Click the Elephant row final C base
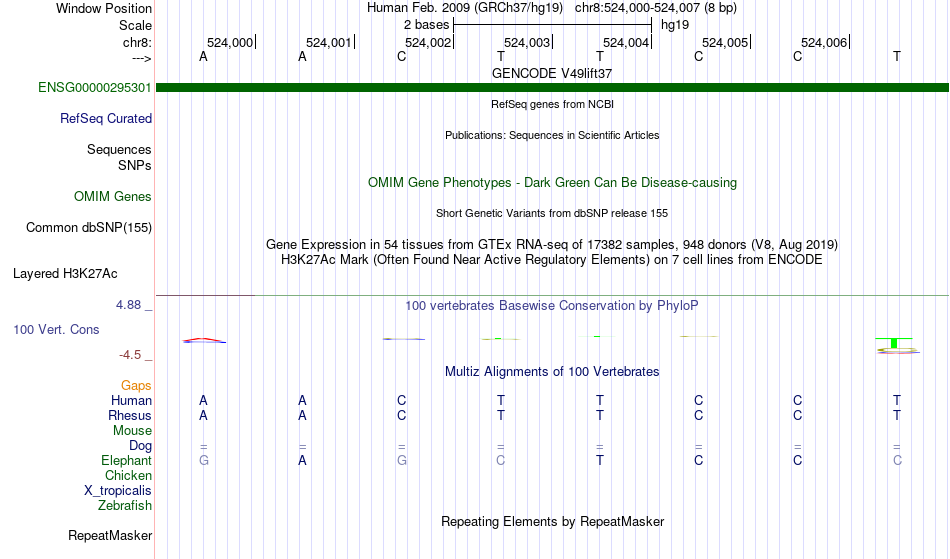The height and width of the screenshot is (559, 950). 897,461
